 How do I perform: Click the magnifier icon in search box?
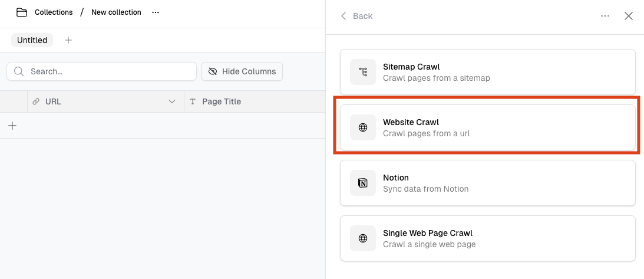coord(19,71)
